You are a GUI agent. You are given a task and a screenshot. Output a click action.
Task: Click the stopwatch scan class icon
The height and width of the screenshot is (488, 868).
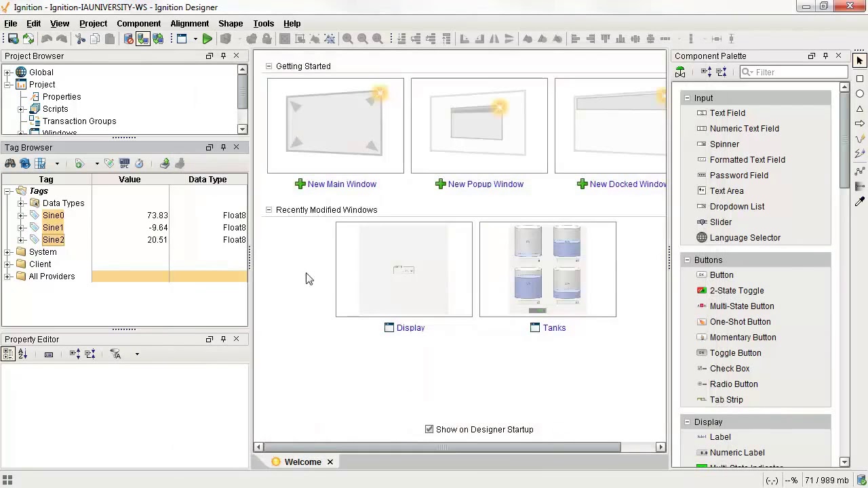139,163
